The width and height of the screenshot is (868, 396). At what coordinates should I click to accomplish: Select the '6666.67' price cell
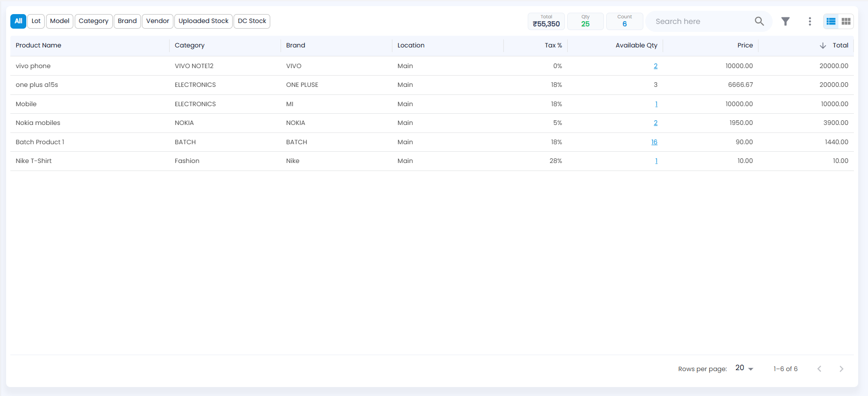point(740,85)
